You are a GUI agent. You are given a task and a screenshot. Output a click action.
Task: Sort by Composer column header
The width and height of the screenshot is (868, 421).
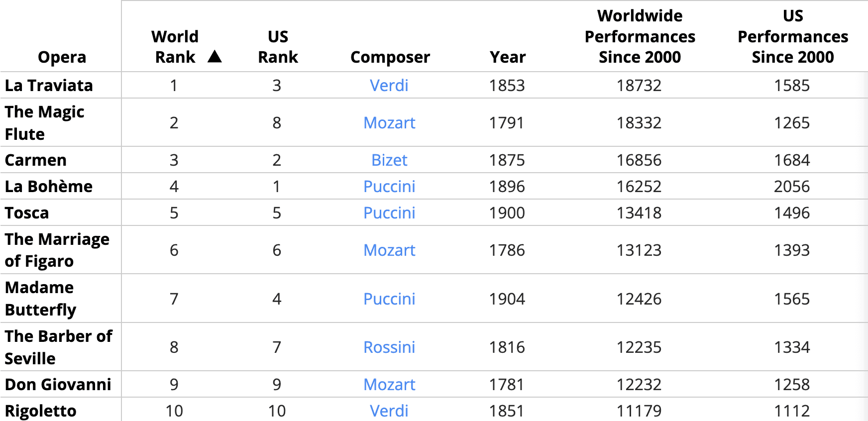(390, 57)
